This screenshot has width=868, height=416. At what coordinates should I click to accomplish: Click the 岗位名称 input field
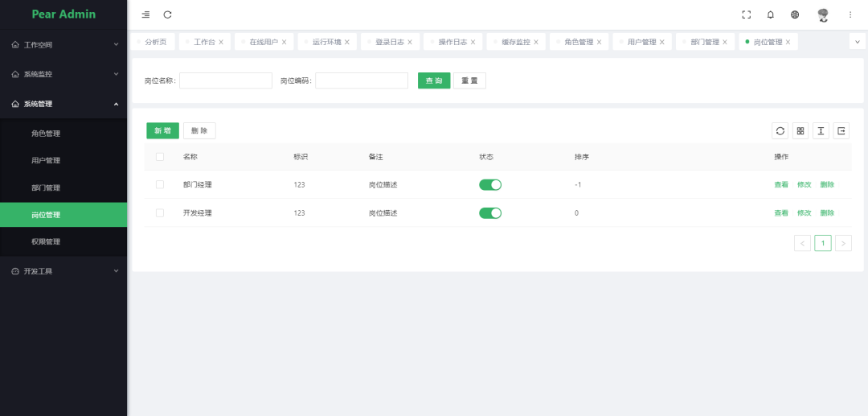(226, 80)
